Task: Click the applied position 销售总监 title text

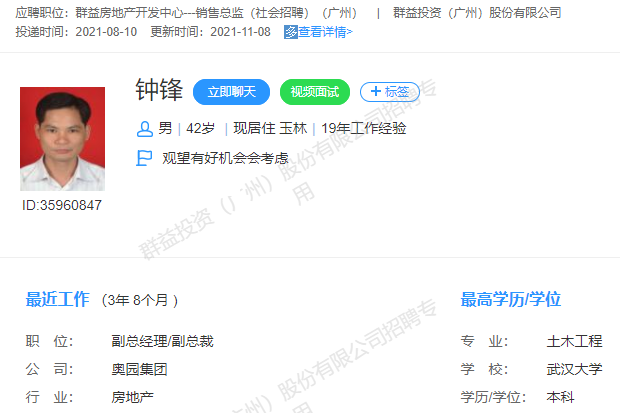Action: click(219, 13)
